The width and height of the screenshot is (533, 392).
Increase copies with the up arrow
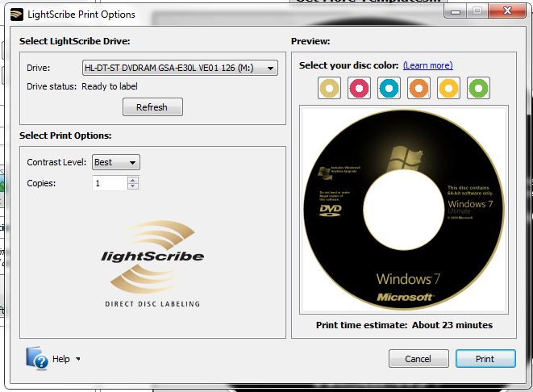[x=133, y=180]
